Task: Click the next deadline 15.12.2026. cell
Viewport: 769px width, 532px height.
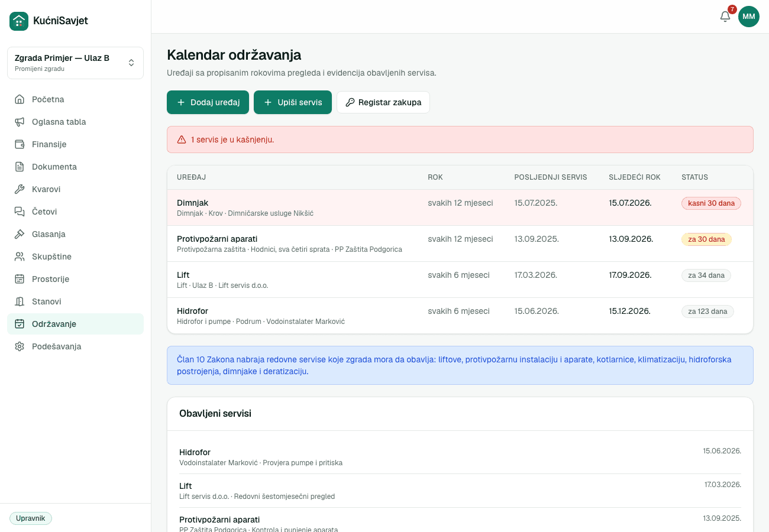Action: click(629, 311)
